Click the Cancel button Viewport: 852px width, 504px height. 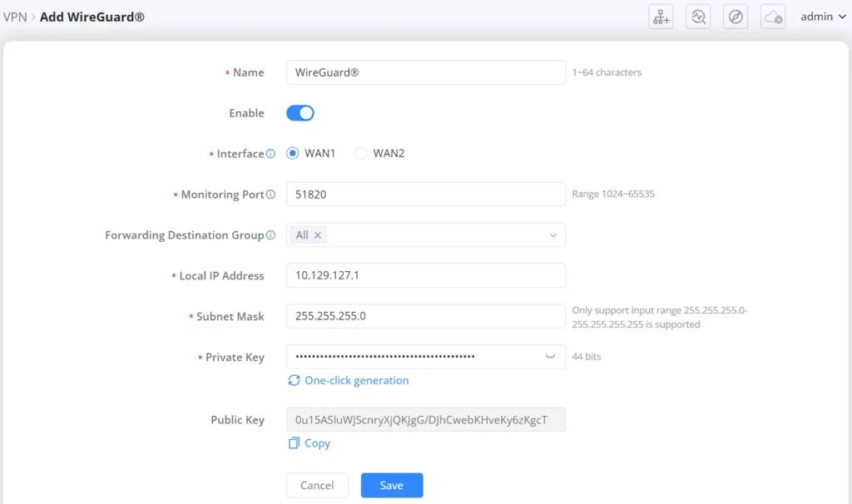pos(317,486)
